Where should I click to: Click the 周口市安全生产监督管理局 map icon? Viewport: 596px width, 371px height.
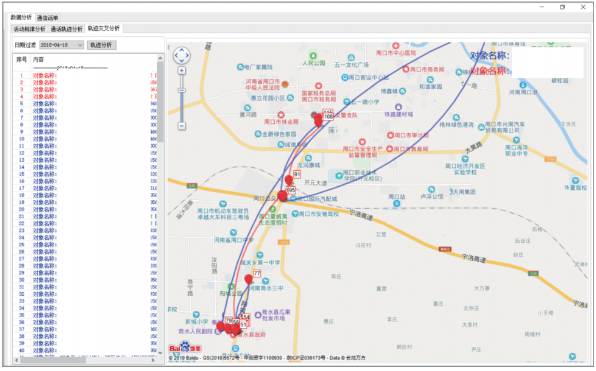coord(362,142)
